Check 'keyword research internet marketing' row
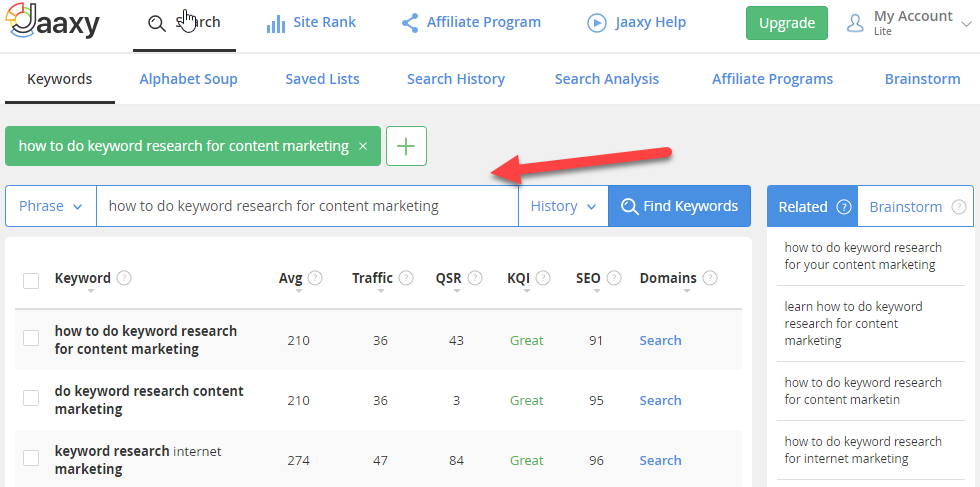Viewport: 980px width, 487px height. (x=31, y=458)
